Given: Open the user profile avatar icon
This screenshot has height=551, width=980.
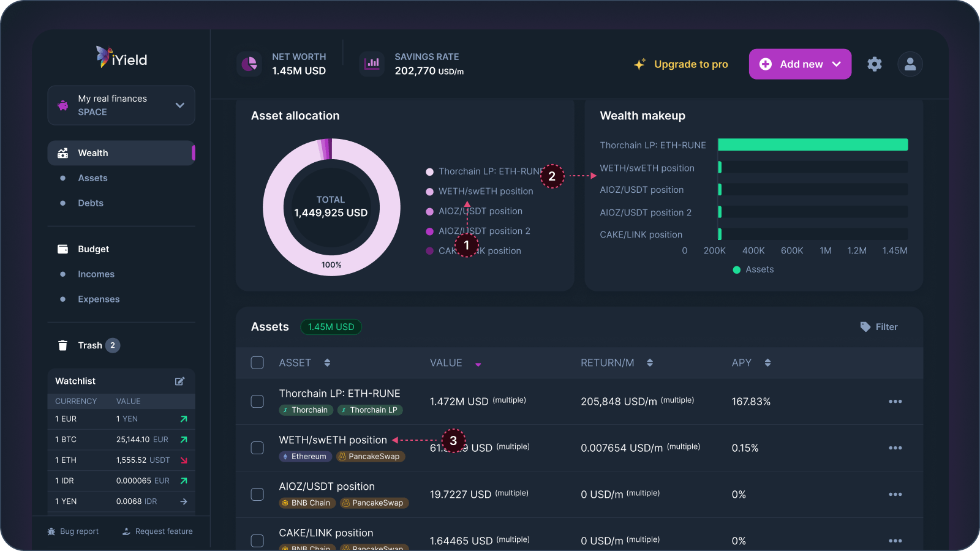Looking at the screenshot, I should point(910,64).
